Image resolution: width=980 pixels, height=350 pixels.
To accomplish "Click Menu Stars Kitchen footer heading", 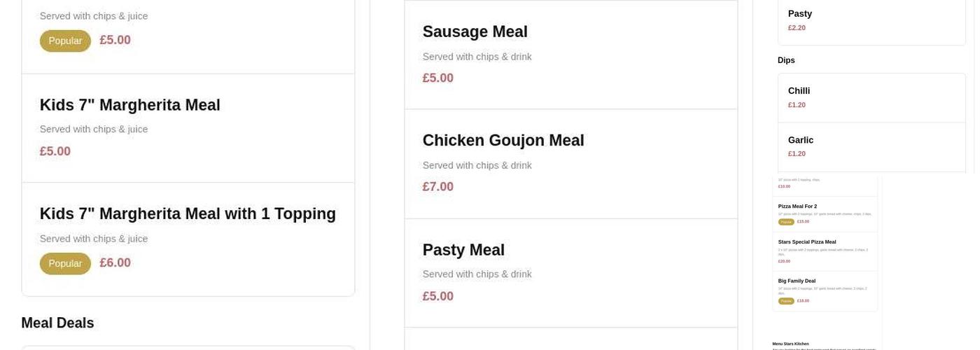I will [x=790, y=344].
